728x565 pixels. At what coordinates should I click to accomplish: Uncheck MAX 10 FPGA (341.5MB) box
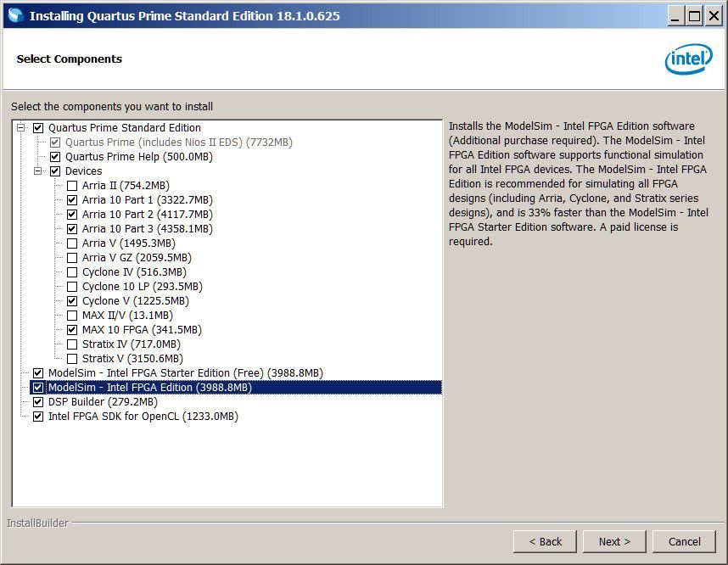point(72,330)
